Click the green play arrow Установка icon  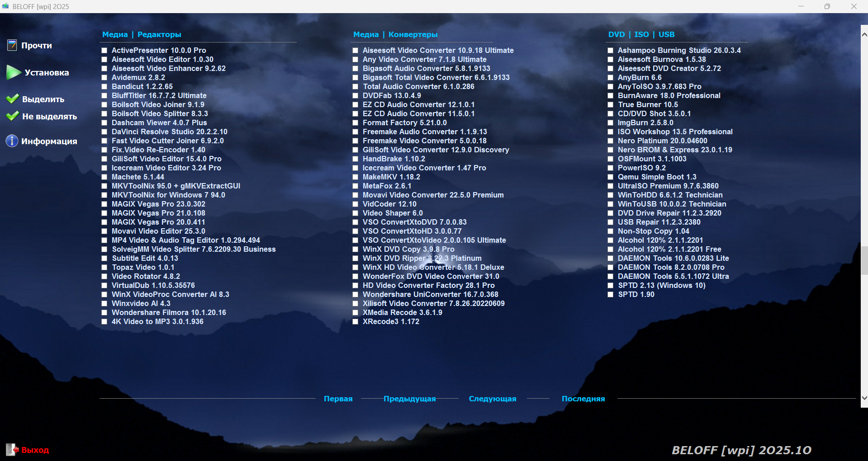pos(14,72)
